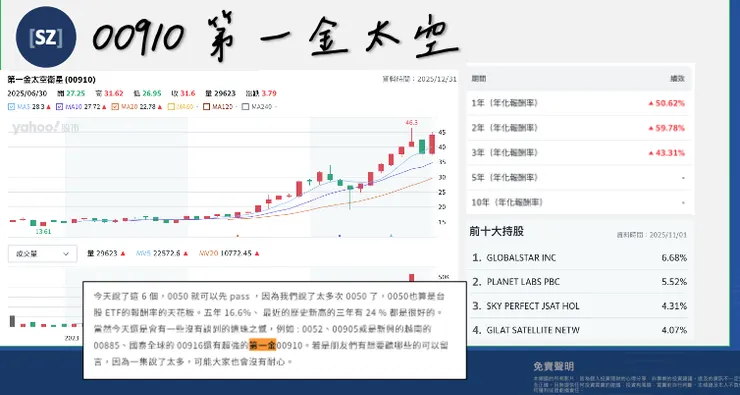Viewport: 740px width, 395px height.
Task: Select the 2年(年化報酬率) row label
Action: click(x=505, y=128)
